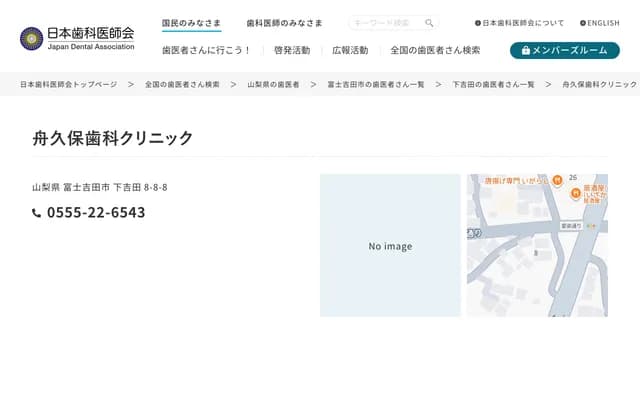The image size is (640, 400).
Task: Open the 富士吉田市の歯医者さん一覧 breadcrumb
Action: pyautogui.click(x=375, y=85)
